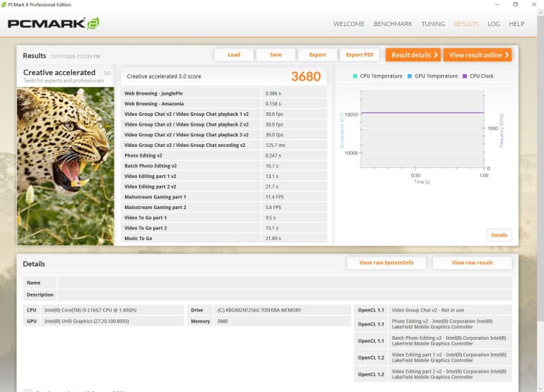Screen dimensions: 544x392
Task: Toggle GPU Temperature legend swatch
Action: 410,76
